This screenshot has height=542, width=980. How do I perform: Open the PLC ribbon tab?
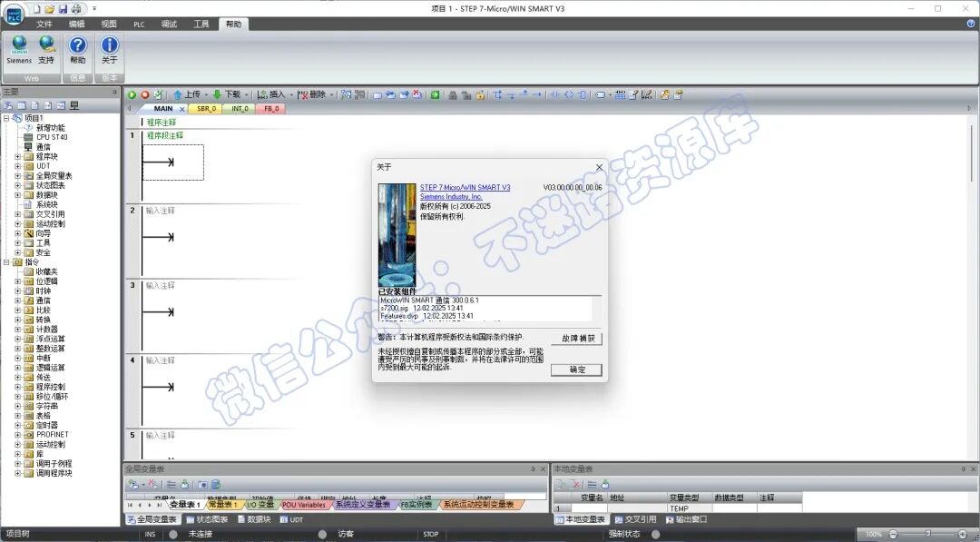coord(139,24)
